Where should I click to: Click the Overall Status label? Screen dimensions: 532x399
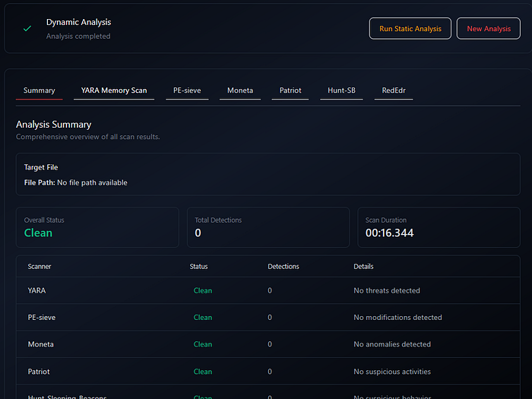point(44,220)
